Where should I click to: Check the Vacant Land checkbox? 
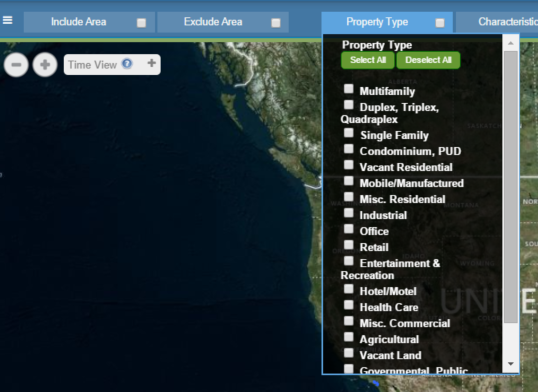[349, 353]
